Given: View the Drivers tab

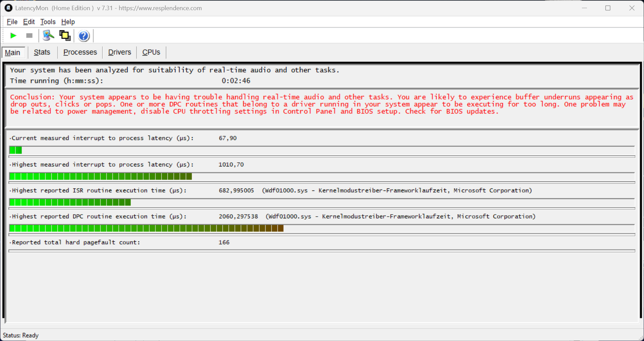Looking at the screenshot, I should (119, 52).
